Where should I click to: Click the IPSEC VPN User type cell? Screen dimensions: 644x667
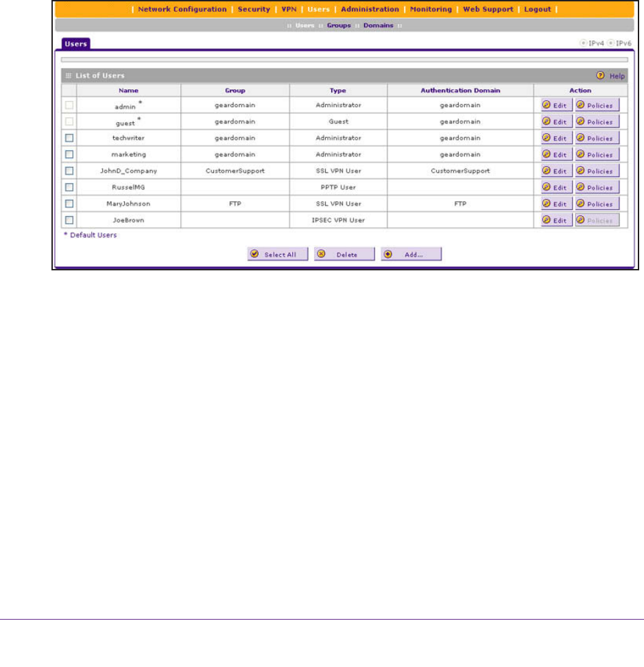click(x=338, y=220)
